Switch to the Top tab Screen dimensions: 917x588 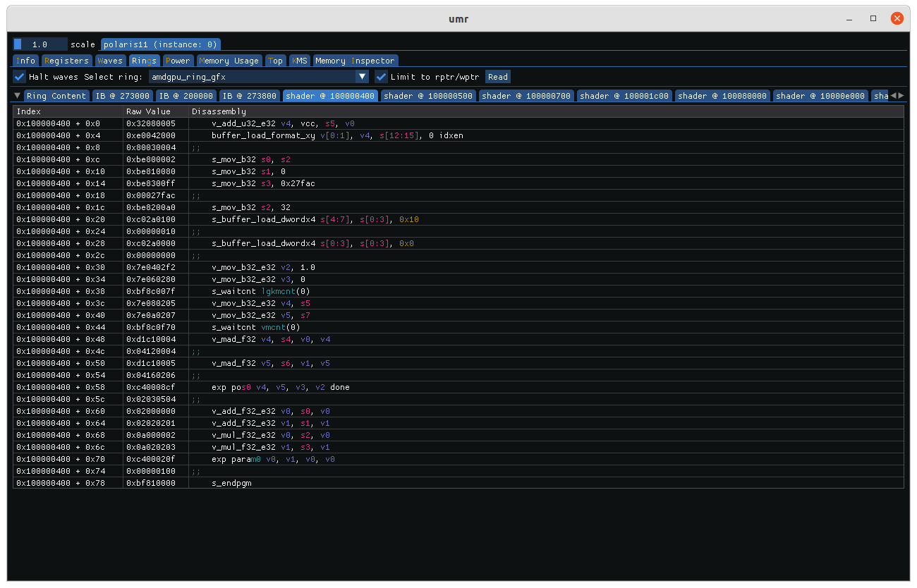[x=276, y=61]
